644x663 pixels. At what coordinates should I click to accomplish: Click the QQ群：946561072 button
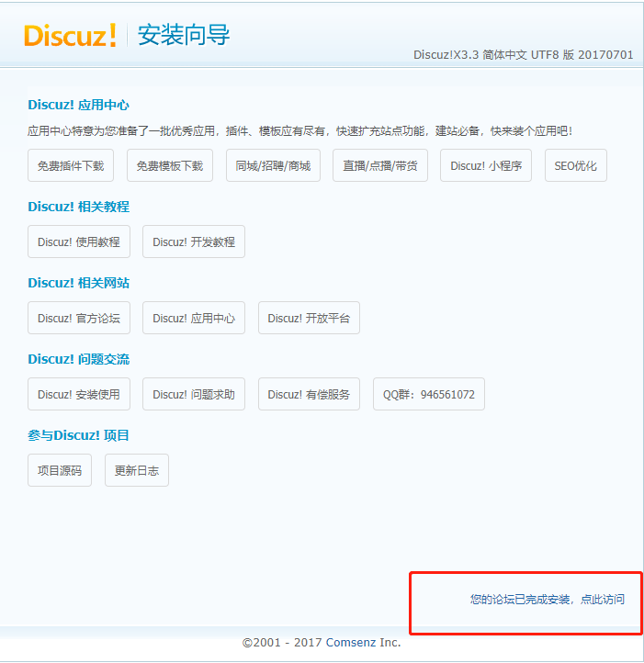(x=429, y=394)
